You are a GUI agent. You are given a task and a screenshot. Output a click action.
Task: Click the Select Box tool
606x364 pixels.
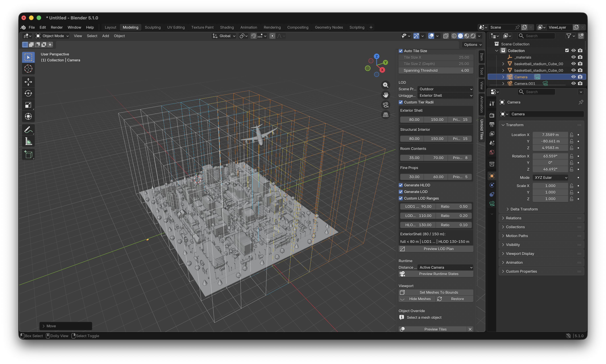tap(28, 57)
